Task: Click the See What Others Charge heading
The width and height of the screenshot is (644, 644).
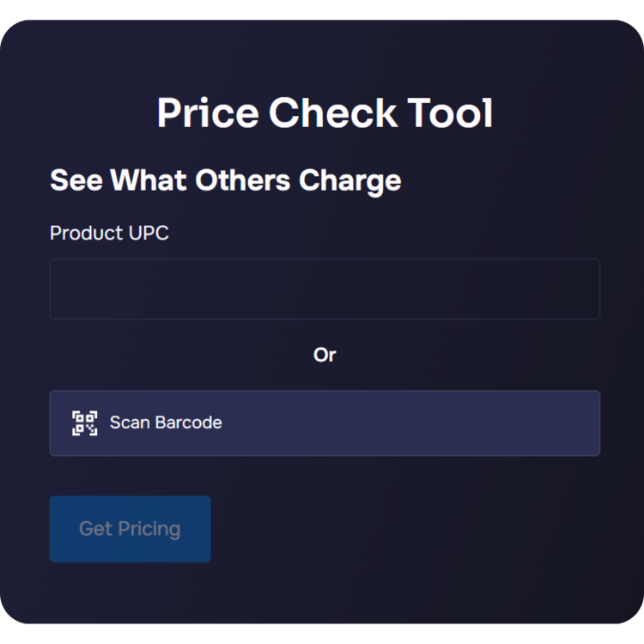Action: 225,180
